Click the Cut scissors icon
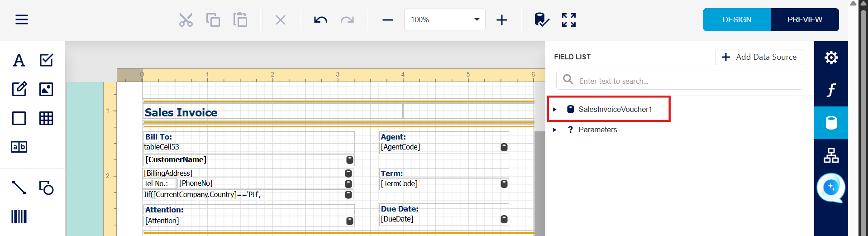Image resolution: width=868 pixels, height=236 pixels. [x=186, y=20]
